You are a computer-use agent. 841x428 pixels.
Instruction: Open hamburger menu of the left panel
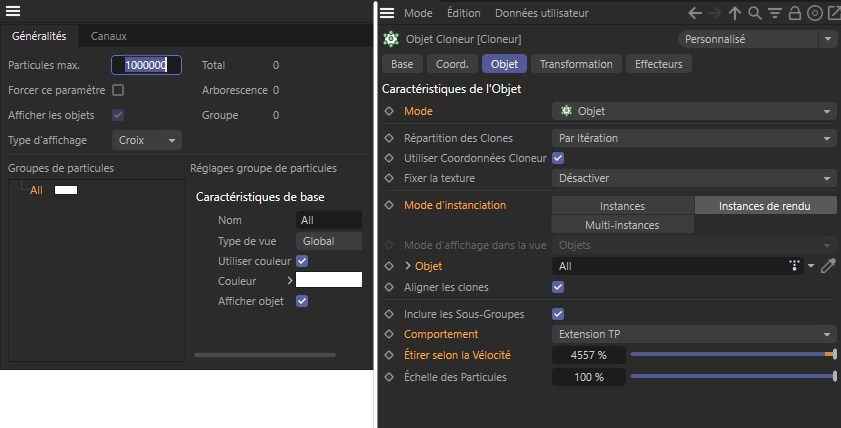click(14, 11)
